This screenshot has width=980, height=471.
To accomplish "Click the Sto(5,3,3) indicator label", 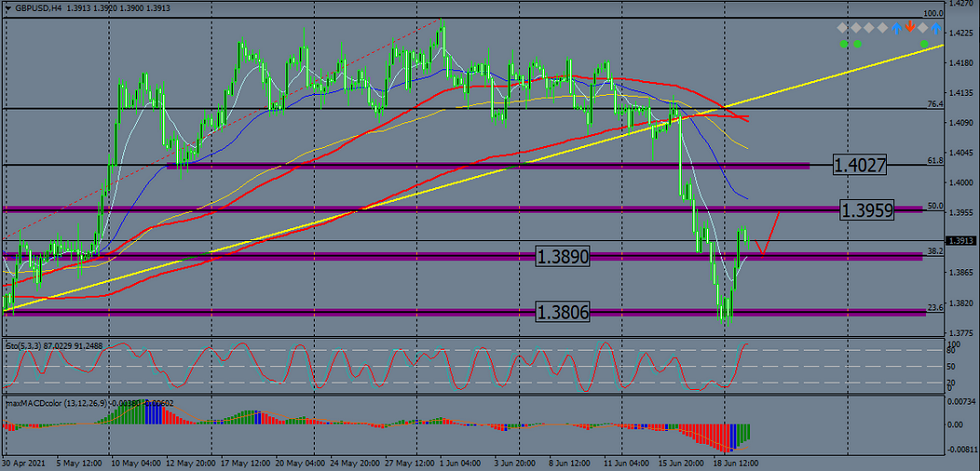I will click(25, 347).
